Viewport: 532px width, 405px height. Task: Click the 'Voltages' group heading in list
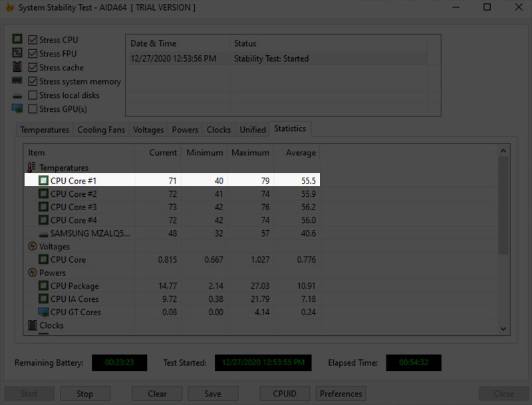tap(55, 247)
